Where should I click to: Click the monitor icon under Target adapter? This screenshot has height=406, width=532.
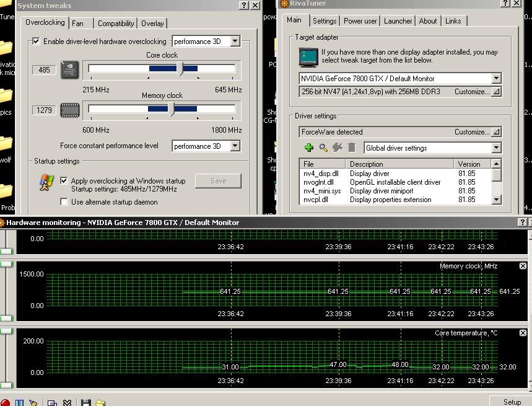tap(308, 57)
